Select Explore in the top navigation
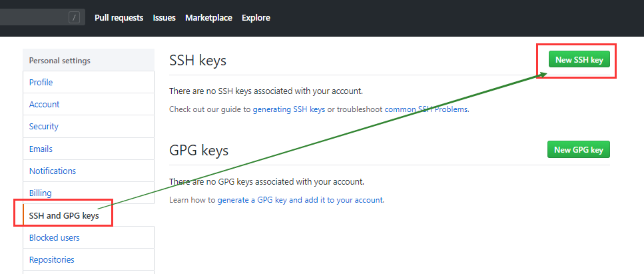 point(256,18)
